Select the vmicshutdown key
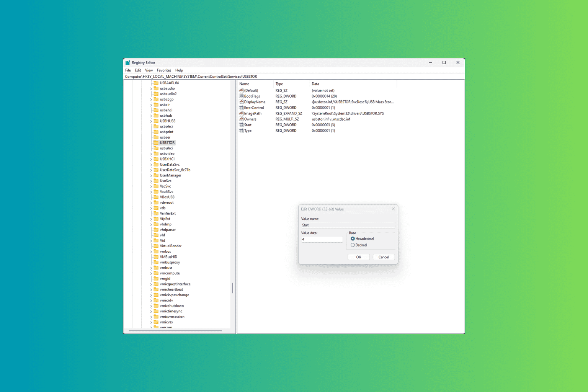The width and height of the screenshot is (588, 392). [171, 306]
